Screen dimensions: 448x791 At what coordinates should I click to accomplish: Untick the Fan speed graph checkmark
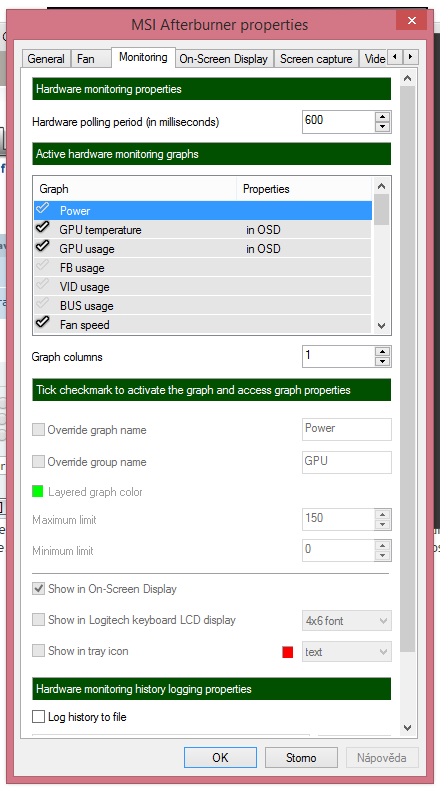click(43, 323)
